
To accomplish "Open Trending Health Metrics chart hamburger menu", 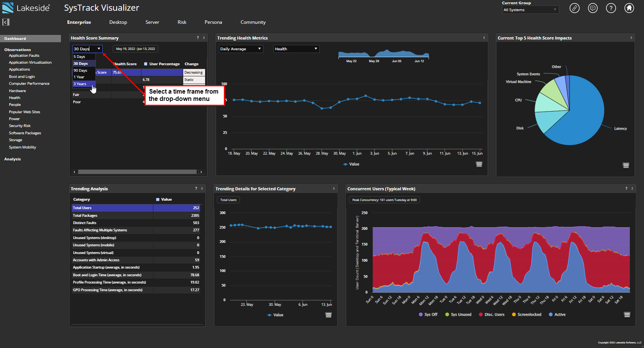I will 479,164.
